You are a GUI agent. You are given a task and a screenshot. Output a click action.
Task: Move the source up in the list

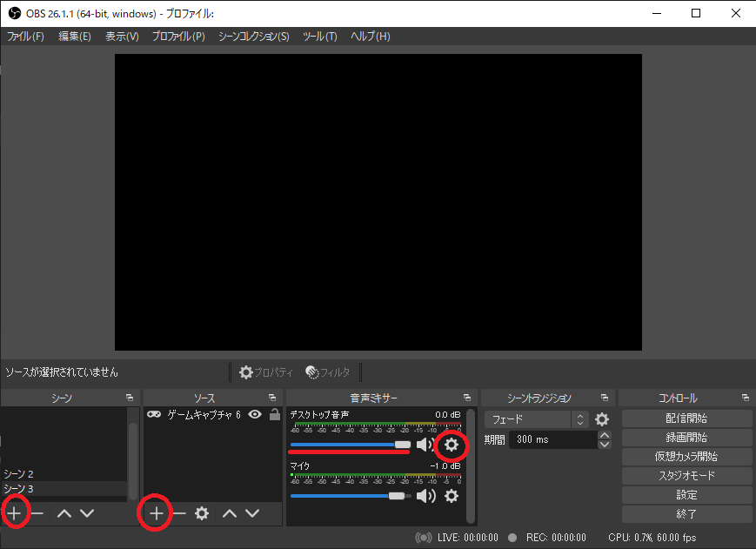point(230,513)
